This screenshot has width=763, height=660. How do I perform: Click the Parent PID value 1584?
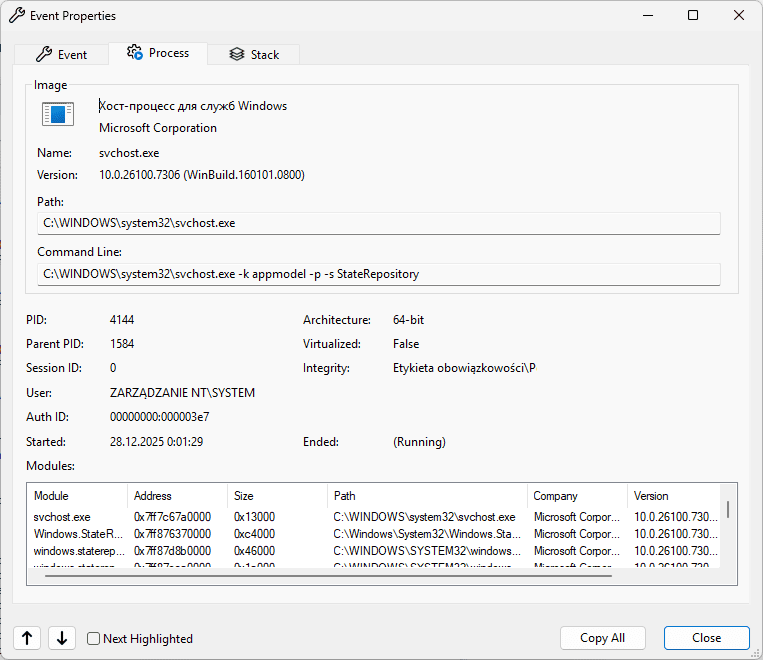tap(122, 344)
